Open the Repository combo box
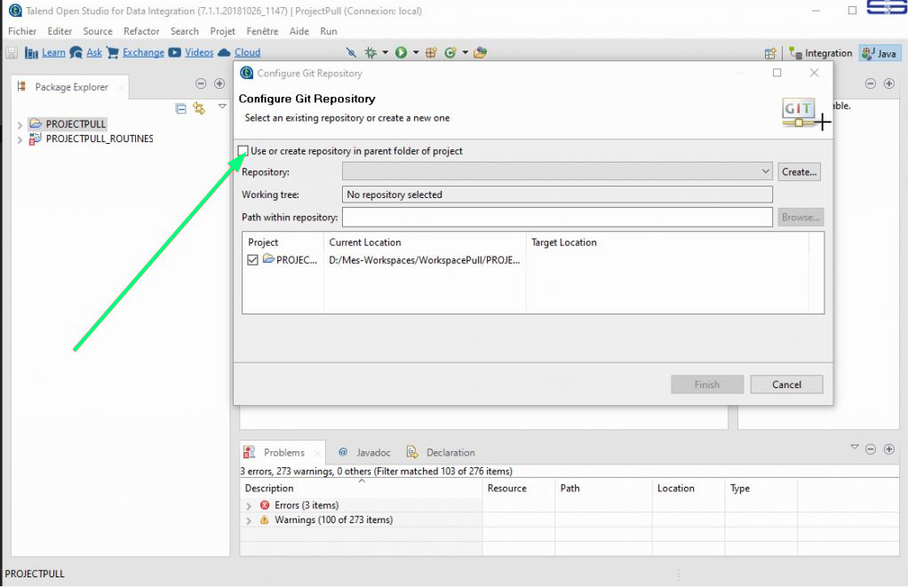The height and width of the screenshot is (588, 908). click(x=557, y=172)
